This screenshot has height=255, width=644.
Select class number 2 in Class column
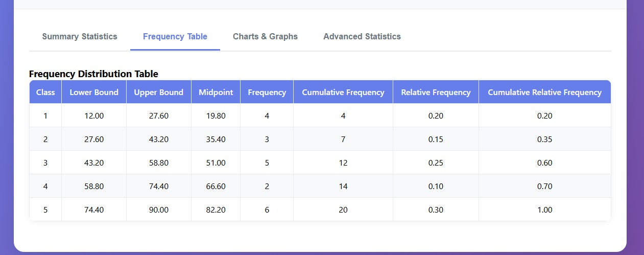(45, 140)
